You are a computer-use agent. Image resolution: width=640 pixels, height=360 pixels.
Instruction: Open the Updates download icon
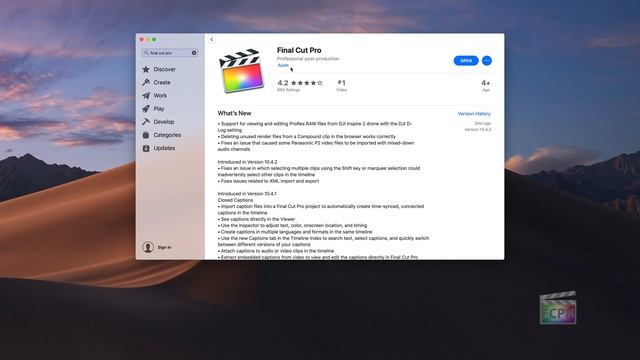click(146, 148)
